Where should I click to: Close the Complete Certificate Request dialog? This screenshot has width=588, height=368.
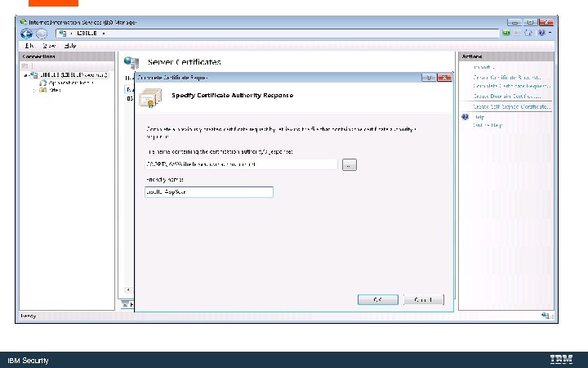[444, 78]
